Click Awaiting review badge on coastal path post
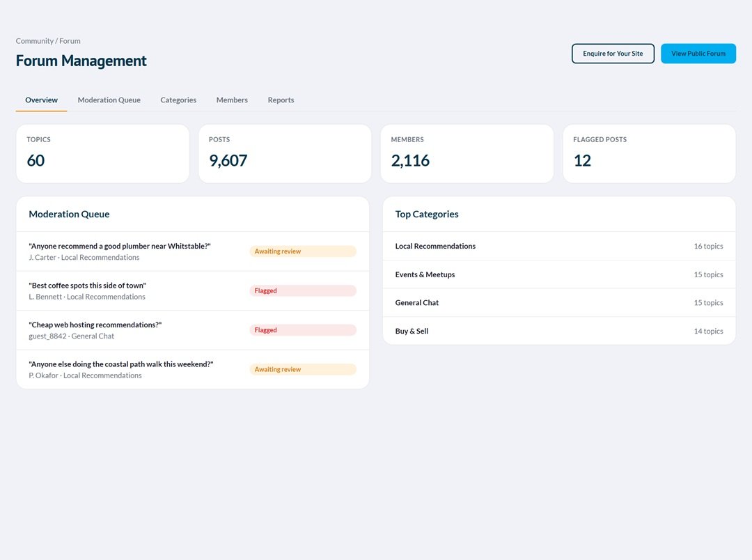752x560 pixels. [303, 369]
